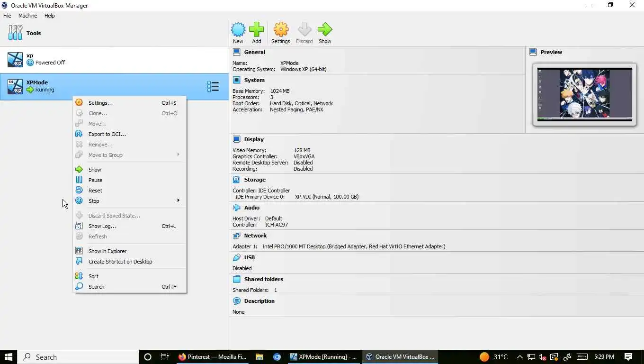
Task: Click the Display section monitor icon
Action: [237, 139]
